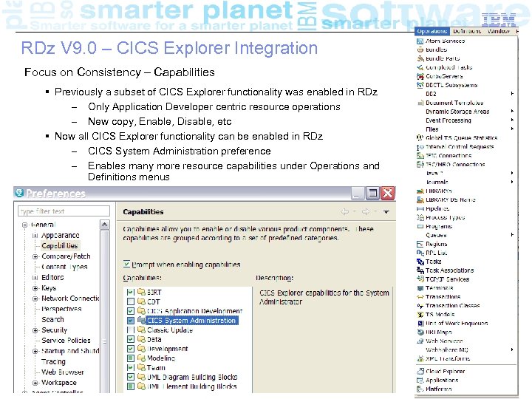Select Service Policies preference page
The width and height of the screenshot is (532, 399).
click(66, 341)
